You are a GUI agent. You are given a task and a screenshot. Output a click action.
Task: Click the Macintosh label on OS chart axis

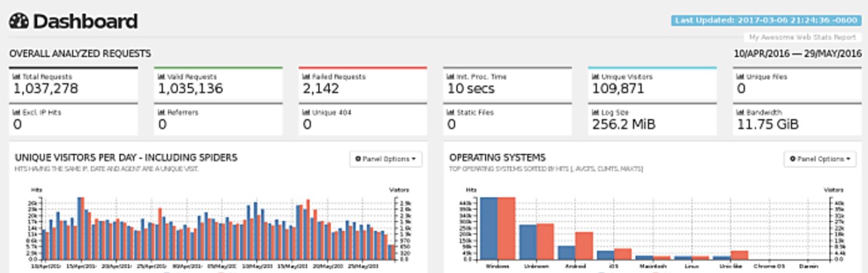[x=652, y=266]
